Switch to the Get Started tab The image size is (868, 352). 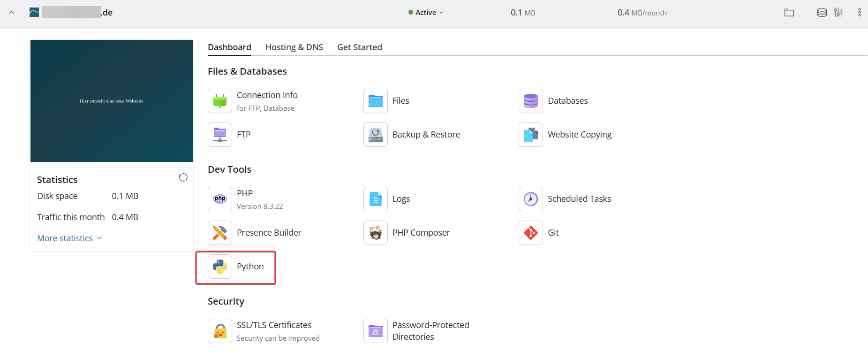tap(360, 47)
